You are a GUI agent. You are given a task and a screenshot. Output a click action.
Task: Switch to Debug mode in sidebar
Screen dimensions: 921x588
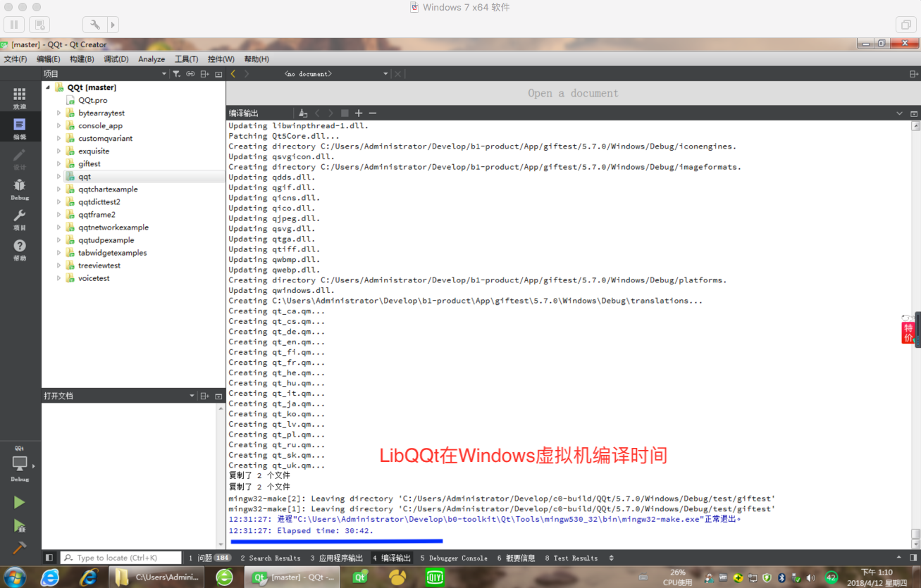coord(20,189)
